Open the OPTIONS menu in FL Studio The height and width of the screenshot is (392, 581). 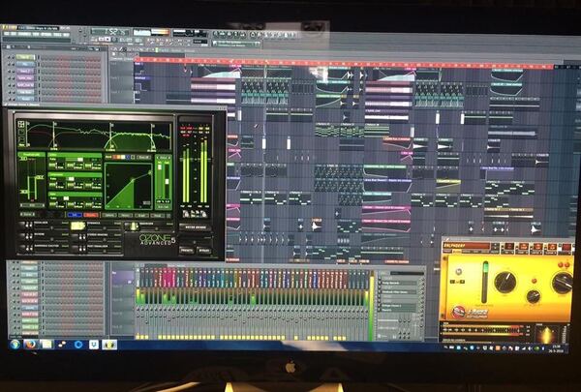46,34
